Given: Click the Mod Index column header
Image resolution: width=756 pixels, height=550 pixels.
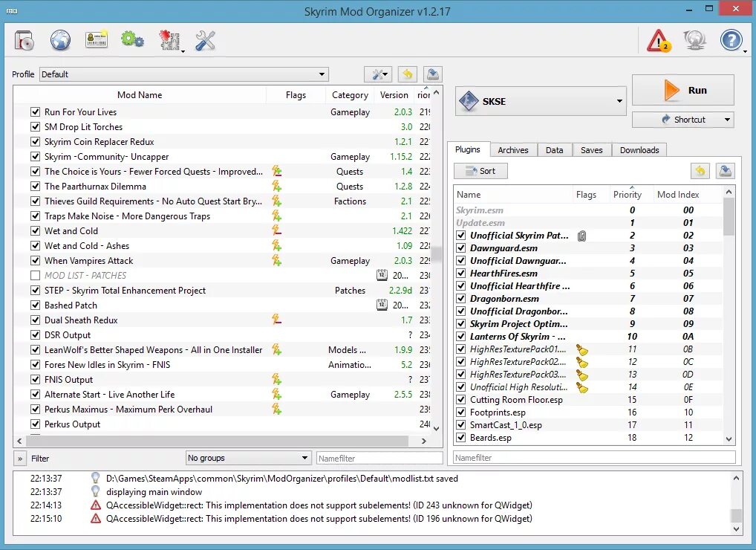Looking at the screenshot, I should (x=678, y=195).
